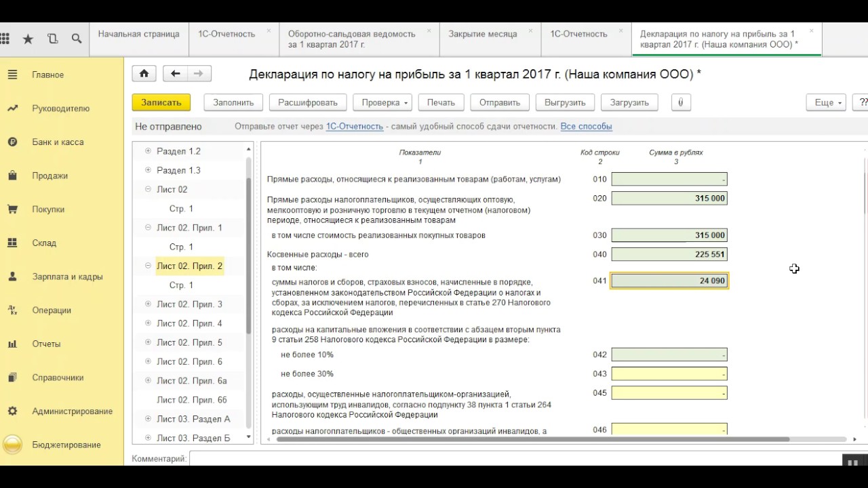Open the search magnifier icon
868x488 pixels.
point(76,39)
